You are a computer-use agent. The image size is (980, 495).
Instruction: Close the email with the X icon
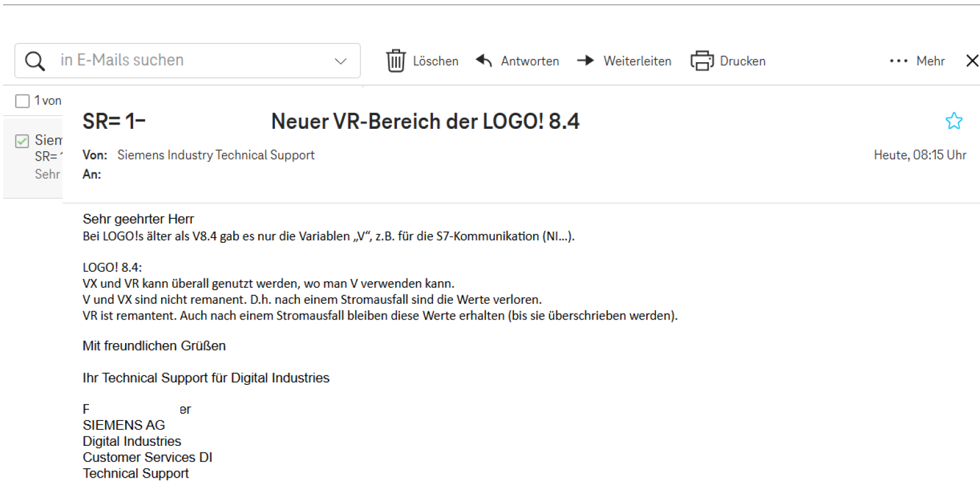972,60
